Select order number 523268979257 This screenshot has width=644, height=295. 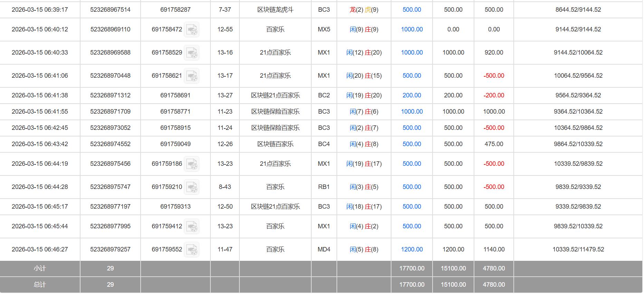tap(110, 249)
